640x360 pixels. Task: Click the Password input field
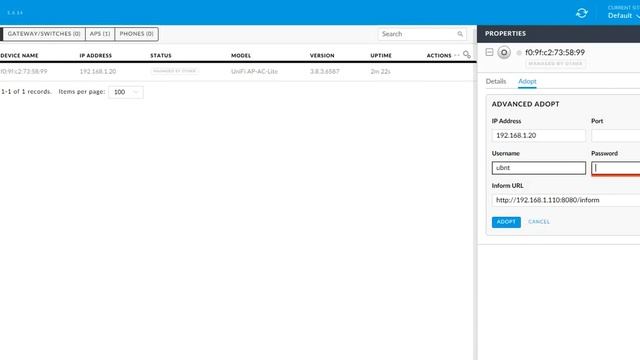[616, 168]
